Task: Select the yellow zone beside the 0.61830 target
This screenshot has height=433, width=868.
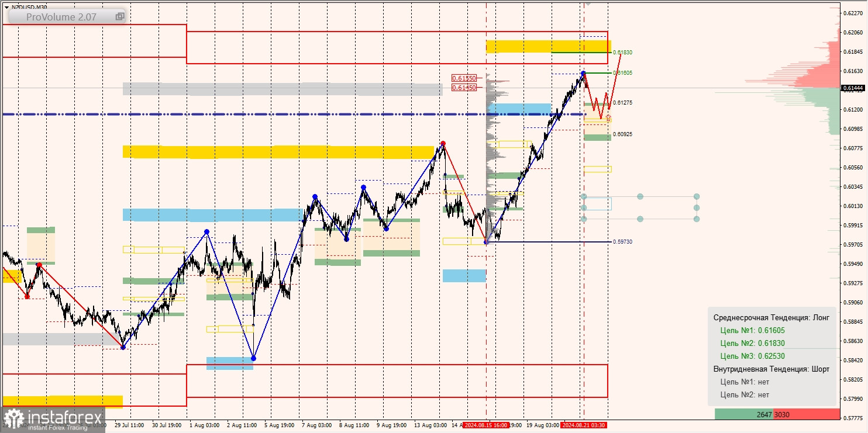Action: [548, 46]
